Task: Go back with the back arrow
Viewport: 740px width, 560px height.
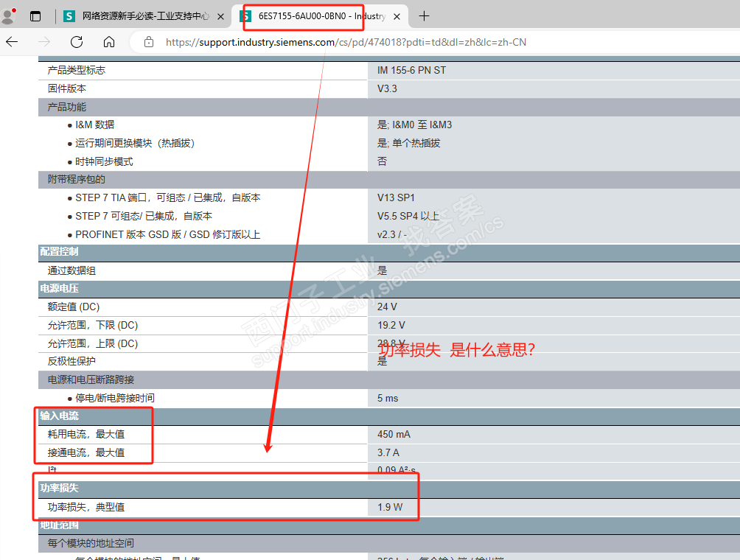Action: (12, 42)
